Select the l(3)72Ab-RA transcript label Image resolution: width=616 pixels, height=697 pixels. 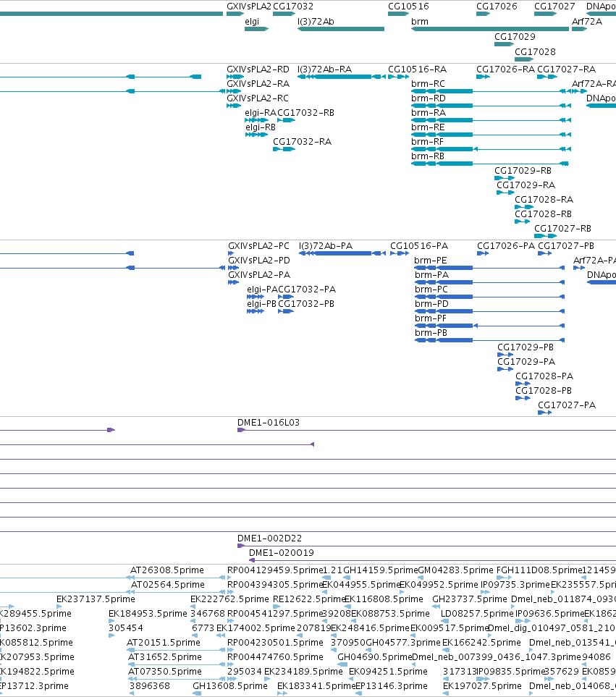tap(324, 69)
